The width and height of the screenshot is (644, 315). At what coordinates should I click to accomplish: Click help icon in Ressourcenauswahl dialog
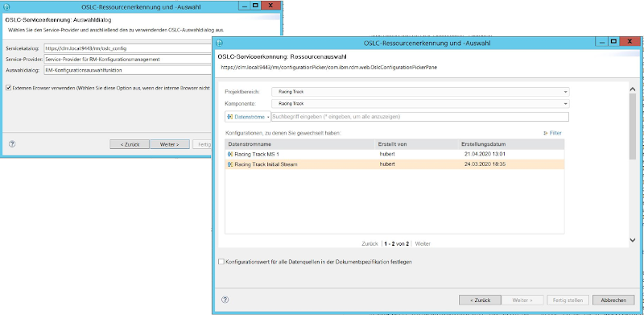point(225,300)
